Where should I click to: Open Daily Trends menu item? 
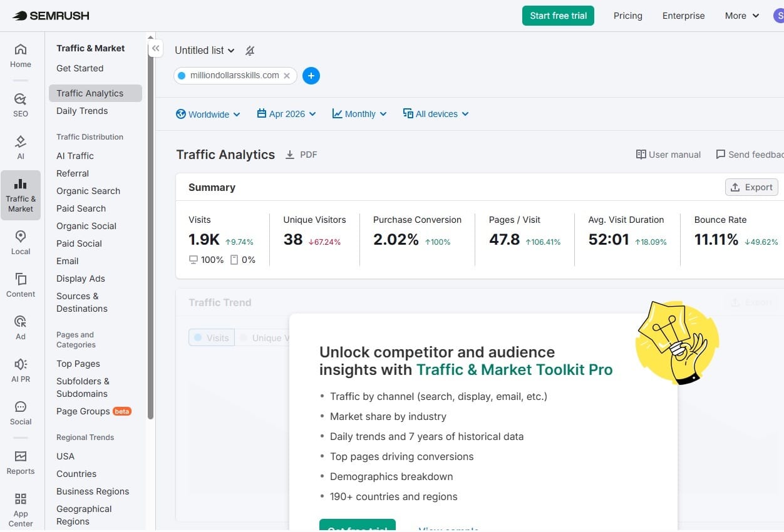[x=82, y=111]
